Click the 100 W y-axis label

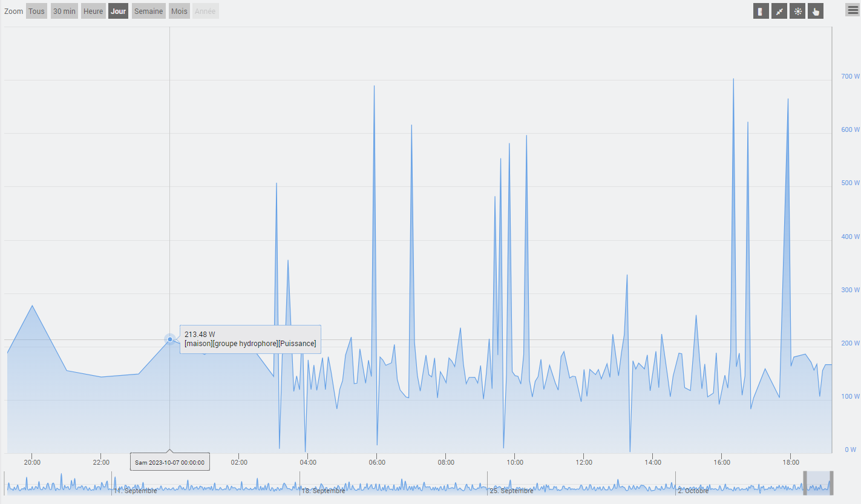(850, 396)
